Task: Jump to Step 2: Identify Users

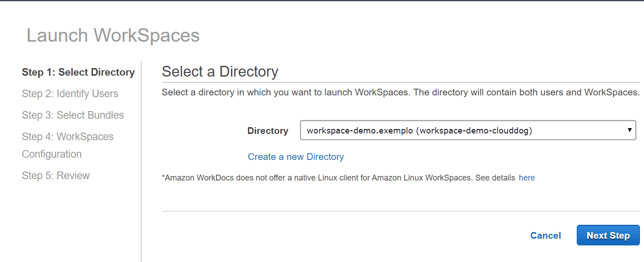Action: [x=70, y=94]
